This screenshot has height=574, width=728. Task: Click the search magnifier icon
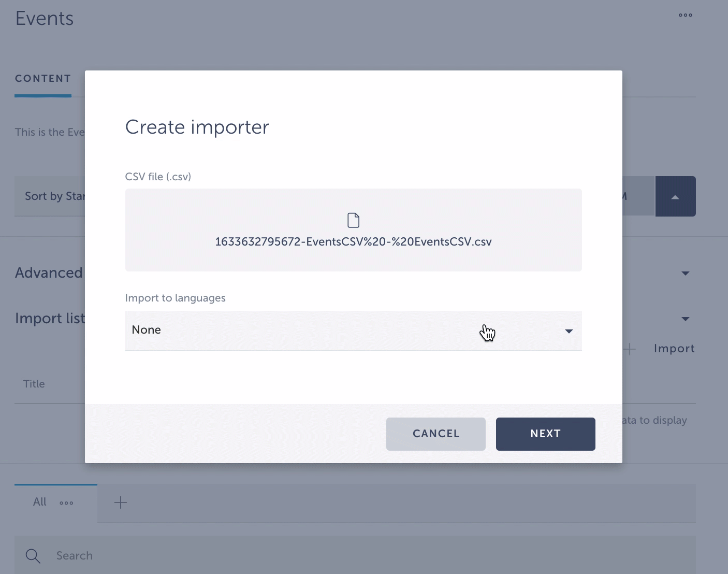(x=33, y=556)
